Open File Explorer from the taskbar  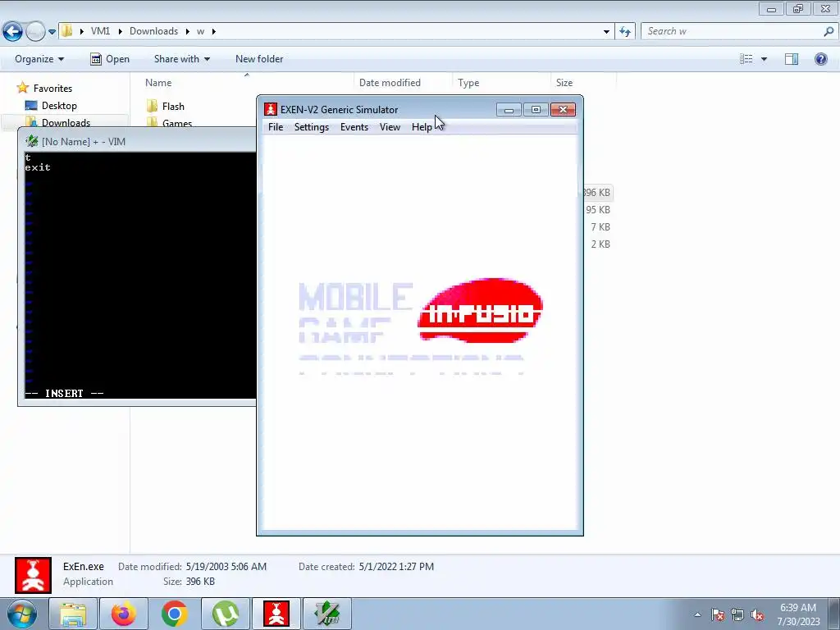[73, 614]
